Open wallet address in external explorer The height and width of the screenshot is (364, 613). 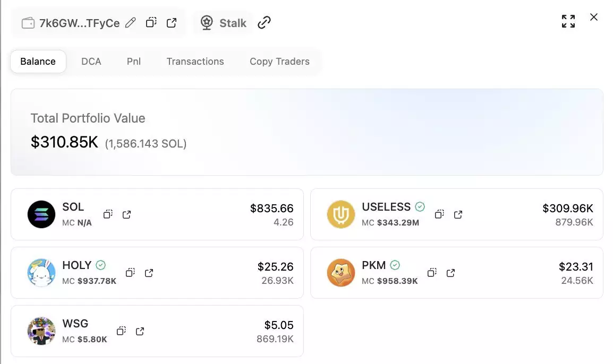[x=172, y=23]
